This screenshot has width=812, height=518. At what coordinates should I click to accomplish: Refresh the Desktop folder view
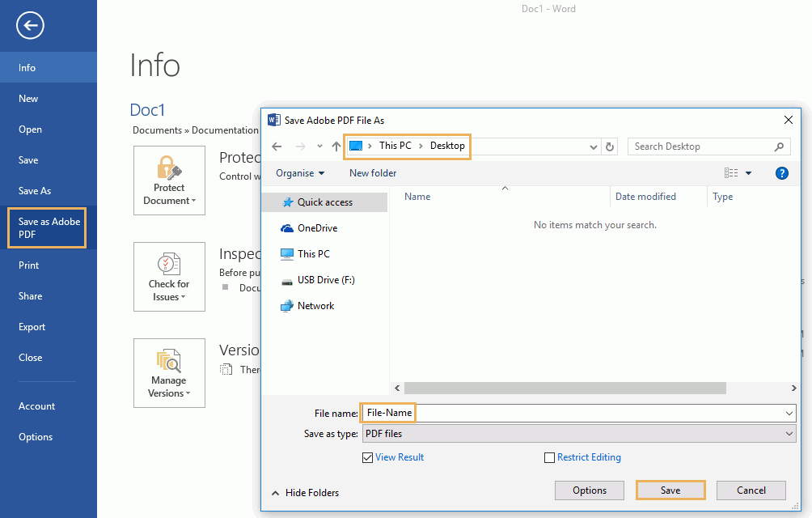click(x=610, y=146)
